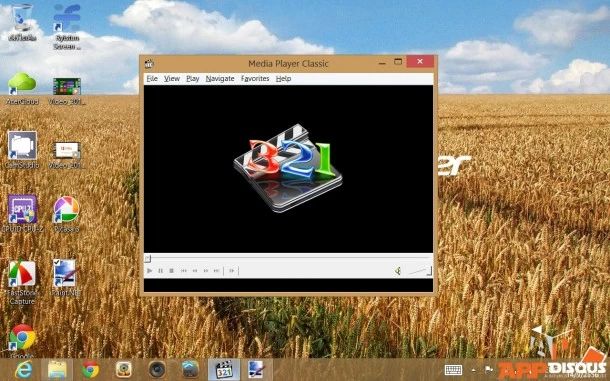This screenshot has height=381, width=610.
Task: Skip to next with the skip forward button
Action: point(217,270)
